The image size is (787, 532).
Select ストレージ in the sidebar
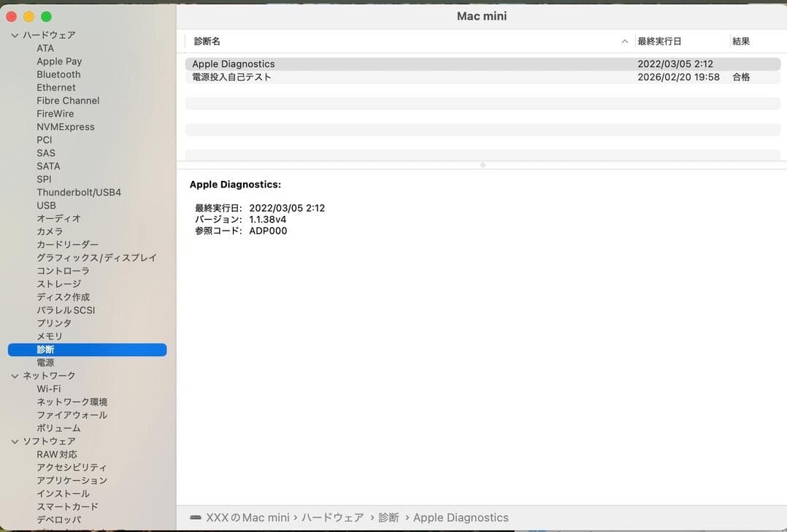point(58,284)
